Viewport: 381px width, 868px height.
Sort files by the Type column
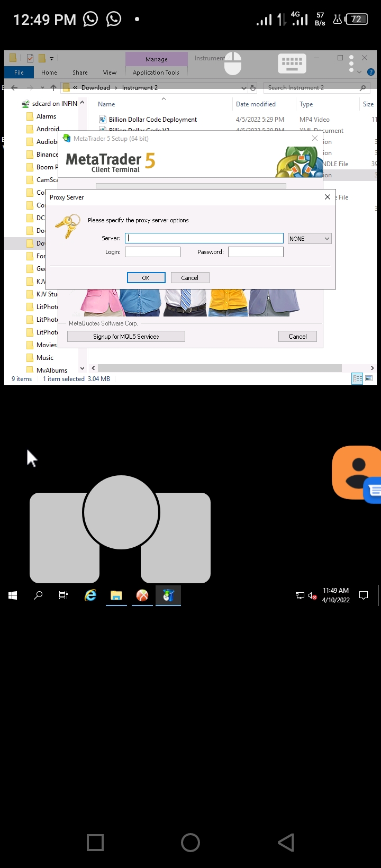point(306,104)
